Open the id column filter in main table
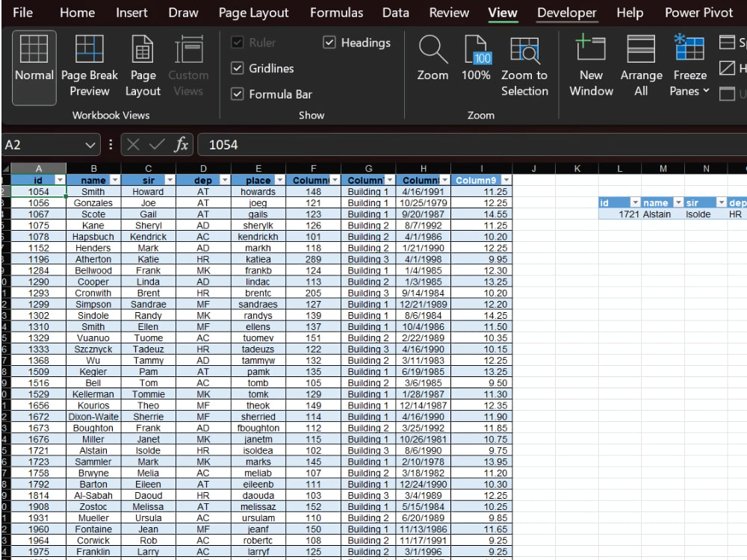The image size is (747, 560). [x=60, y=180]
